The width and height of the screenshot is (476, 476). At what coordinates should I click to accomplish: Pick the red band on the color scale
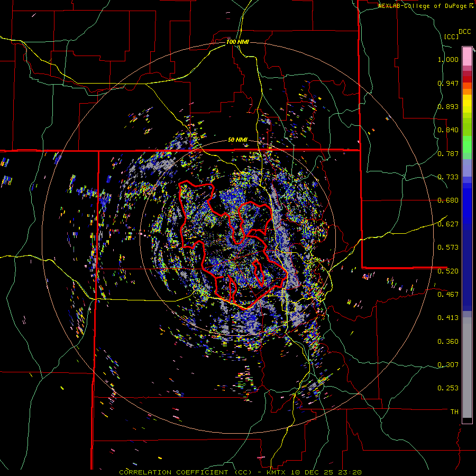[x=467, y=79]
